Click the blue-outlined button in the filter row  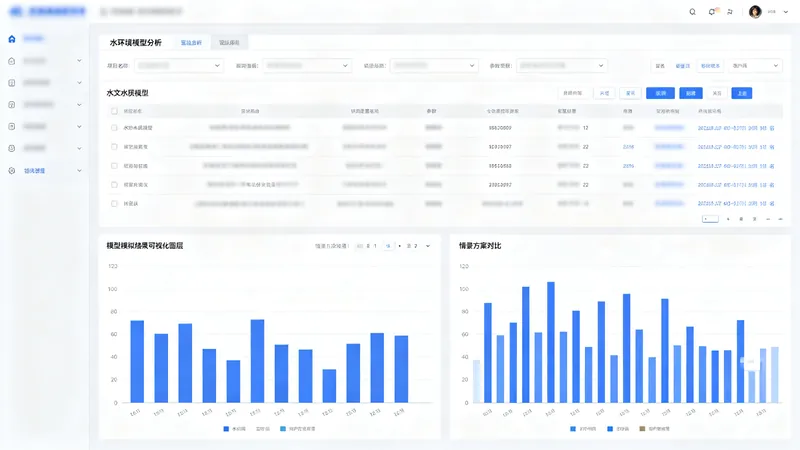click(x=710, y=66)
